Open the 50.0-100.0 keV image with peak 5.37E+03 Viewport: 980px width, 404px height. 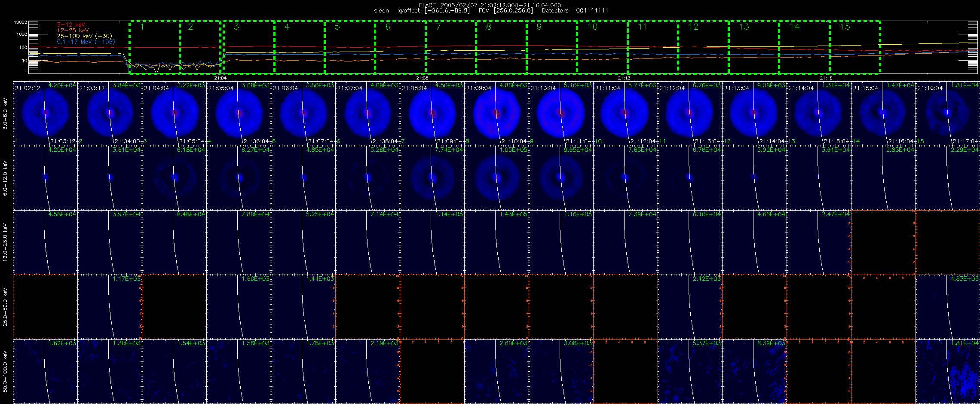tap(690, 371)
